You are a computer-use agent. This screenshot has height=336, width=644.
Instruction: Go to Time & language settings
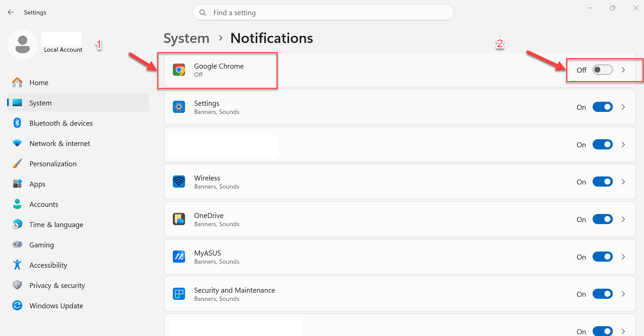(x=78, y=224)
